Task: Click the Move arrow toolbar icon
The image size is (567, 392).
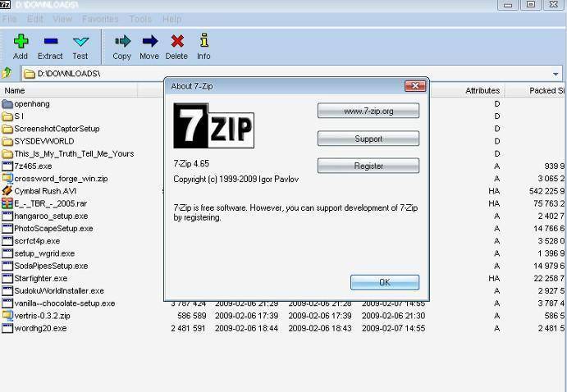Action: [150, 41]
